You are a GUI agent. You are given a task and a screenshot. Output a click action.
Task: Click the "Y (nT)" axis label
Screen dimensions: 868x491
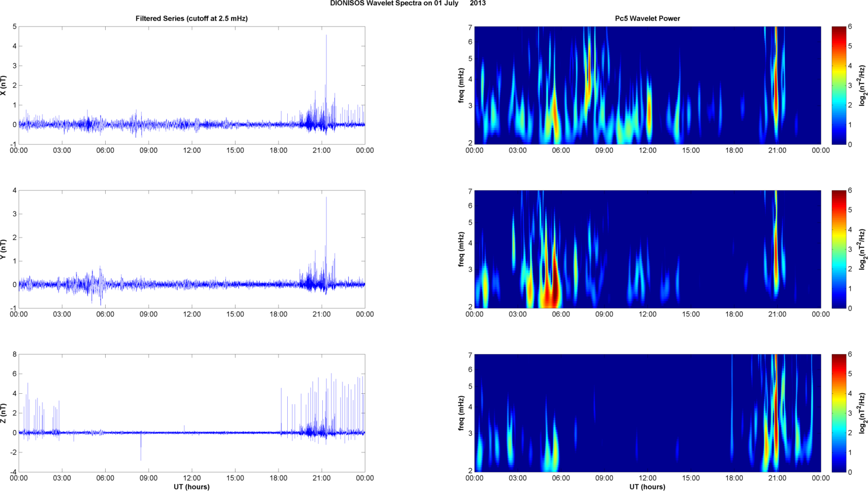coord(4,250)
